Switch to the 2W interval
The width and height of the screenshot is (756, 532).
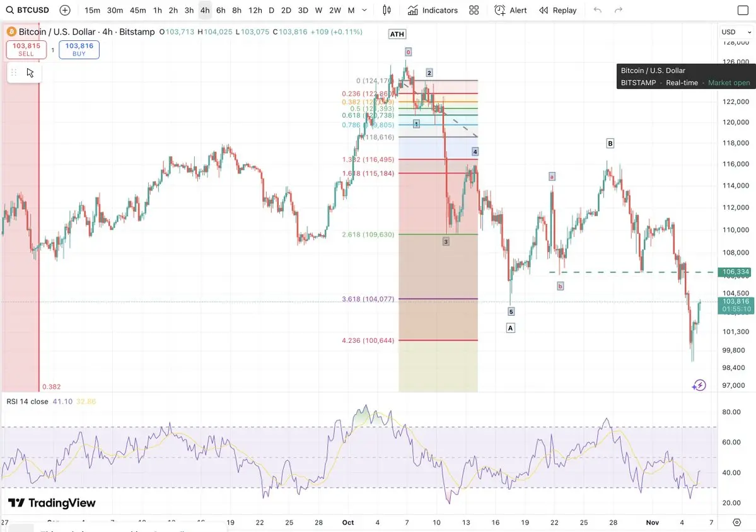(335, 10)
